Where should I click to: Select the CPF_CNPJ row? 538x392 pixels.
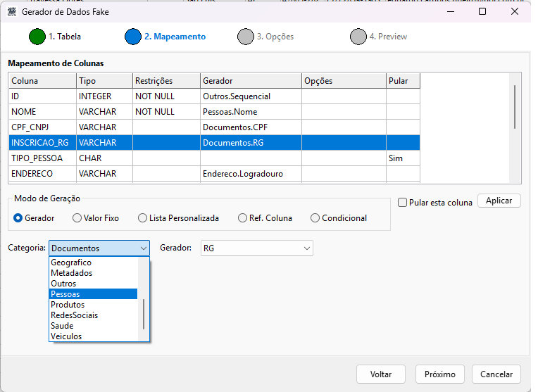pyautogui.click(x=215, y=127)
